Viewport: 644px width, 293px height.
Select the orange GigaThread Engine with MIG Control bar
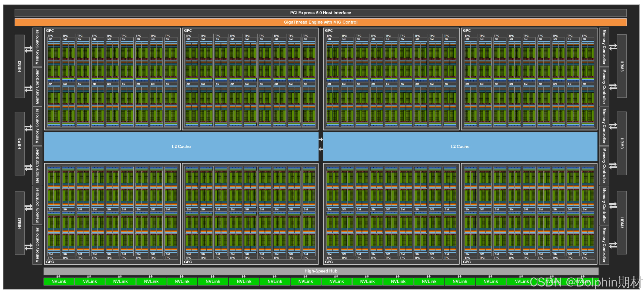(x=320, y=22)
